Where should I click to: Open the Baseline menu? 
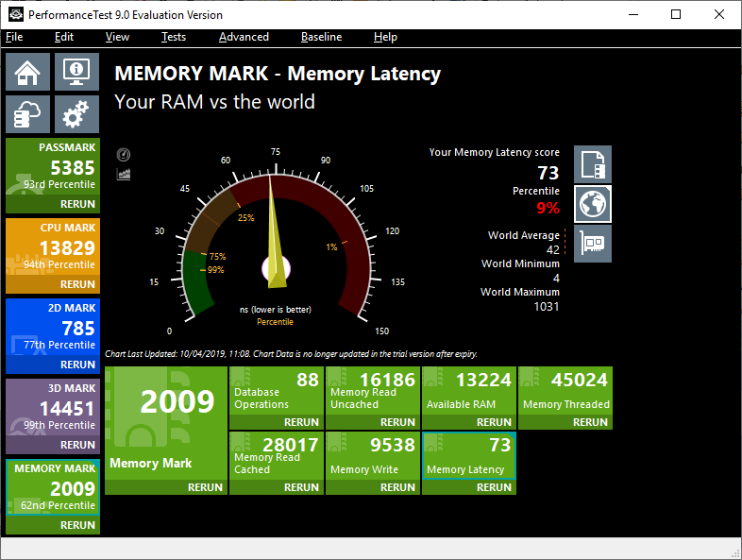point(321,37)
